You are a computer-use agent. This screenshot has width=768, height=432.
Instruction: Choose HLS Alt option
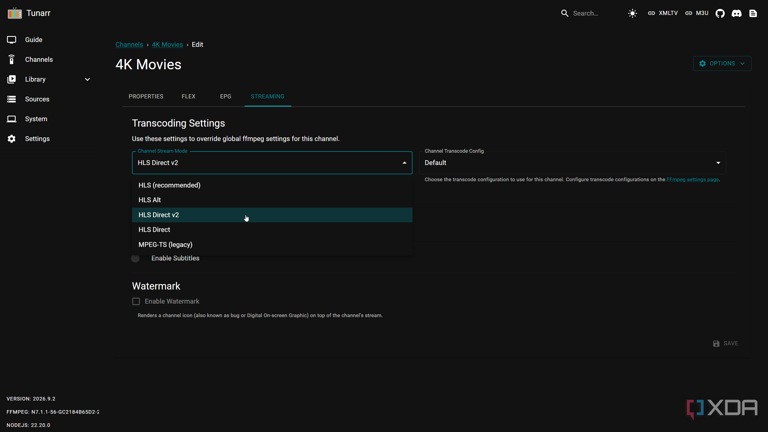[x=272, y=200]
